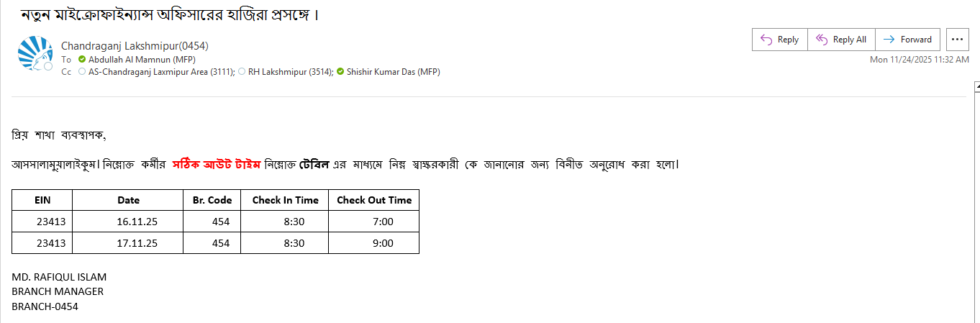Click presence icon beside Abdullah Al Mamnun
This screenshot has width=980, height=323.
(82, 59)
